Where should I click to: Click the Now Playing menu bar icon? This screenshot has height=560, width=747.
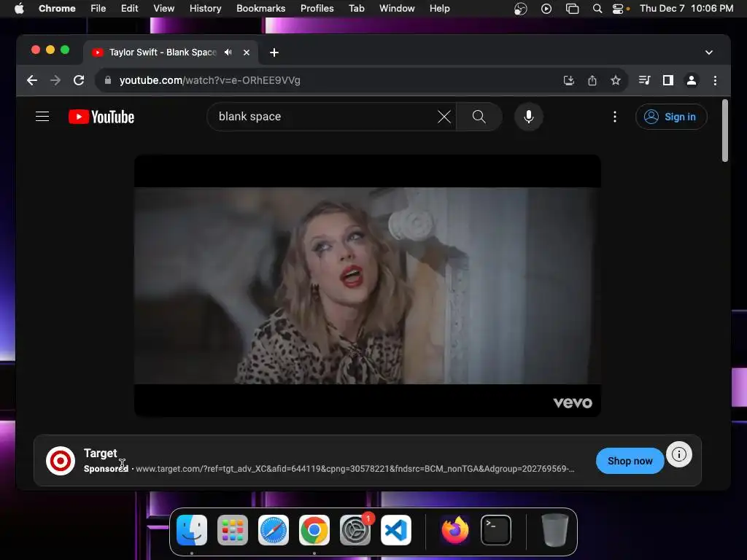[546, 9]
